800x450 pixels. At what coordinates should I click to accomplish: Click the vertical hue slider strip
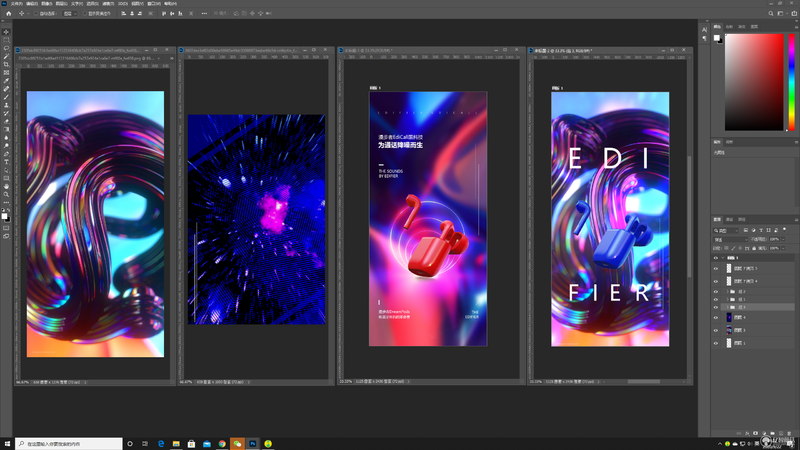click(792, 82)
